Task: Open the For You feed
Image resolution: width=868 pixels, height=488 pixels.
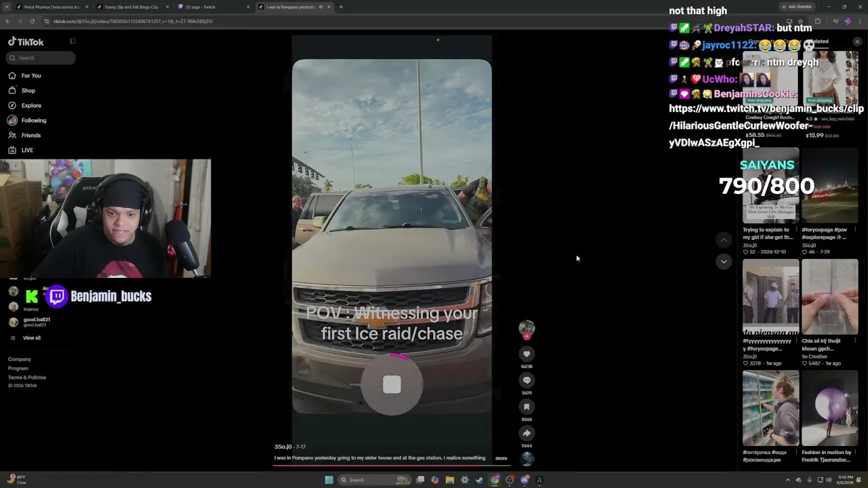Action: click(24, 75)
